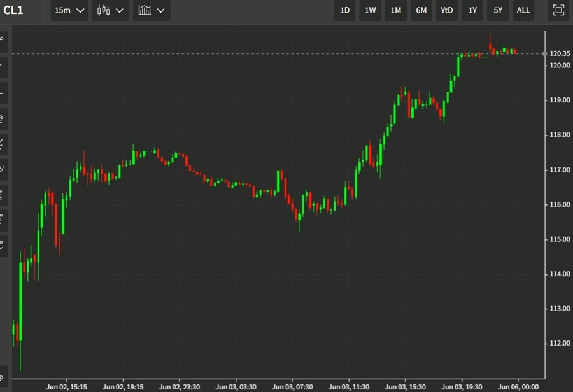Switch to the 1D time range
The height and width of the screenshot is (392, 573).
(344, 10)
